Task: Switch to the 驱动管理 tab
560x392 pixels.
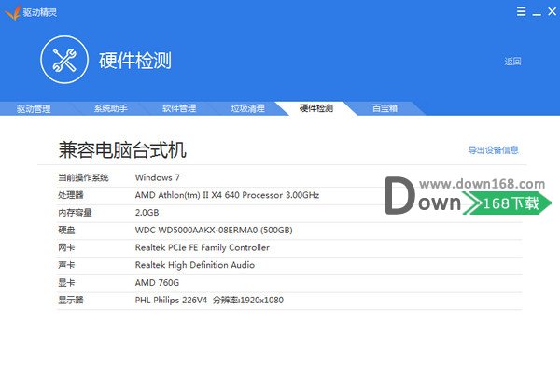Action: click(34, 108)
